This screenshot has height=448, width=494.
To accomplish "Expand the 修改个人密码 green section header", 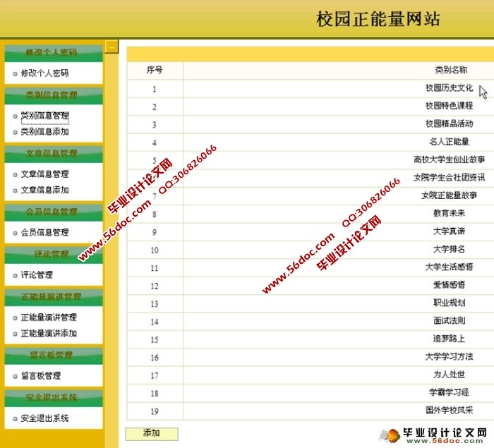I will (x=54, y=53).
